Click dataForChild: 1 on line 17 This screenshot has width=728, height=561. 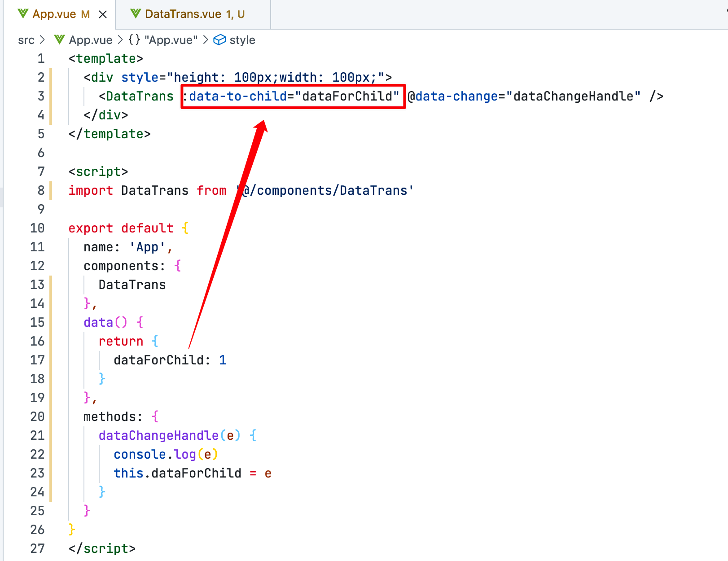[170, 360]
